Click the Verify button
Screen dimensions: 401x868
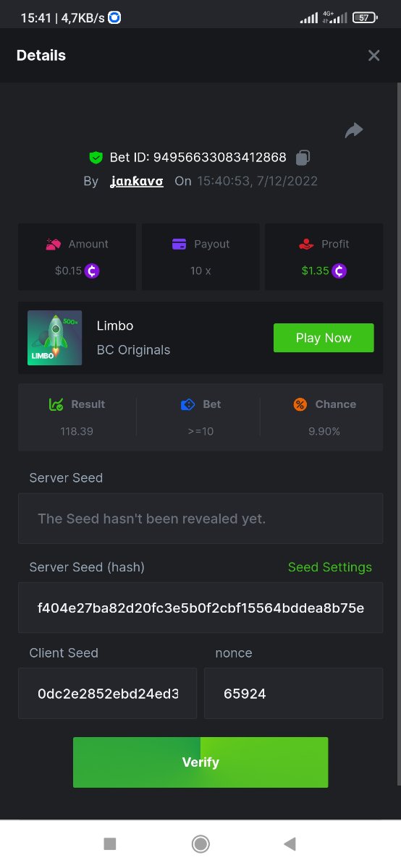(x=200, y=762)
